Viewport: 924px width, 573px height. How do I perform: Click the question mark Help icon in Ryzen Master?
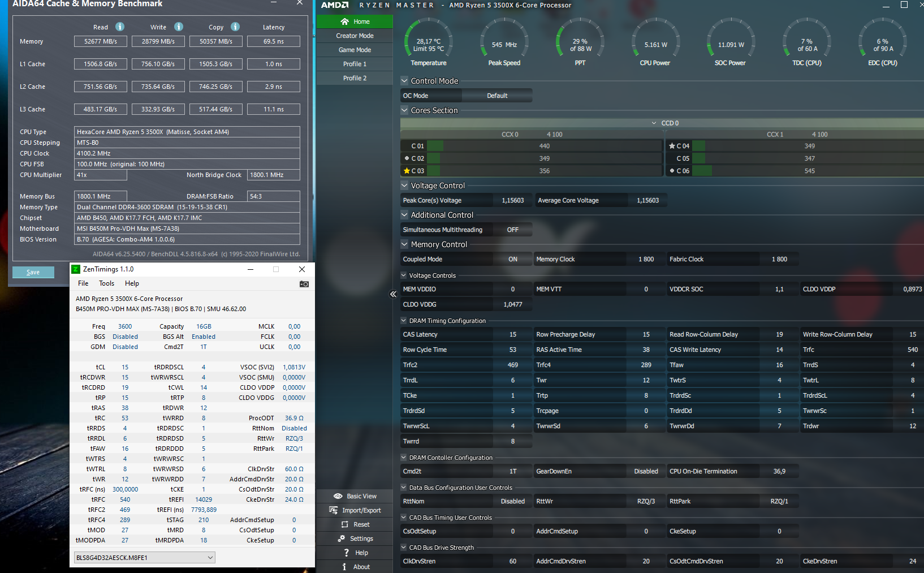point(347,553)
